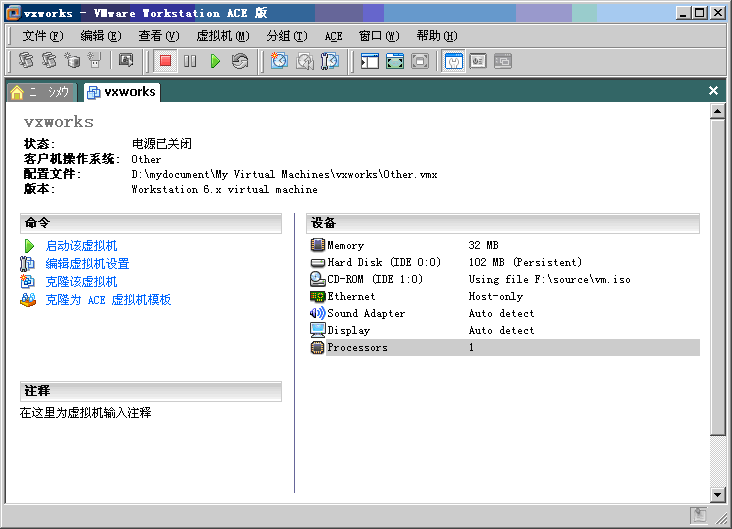
Task: Click the console view toolbar icon
Action: pos(503,61)
